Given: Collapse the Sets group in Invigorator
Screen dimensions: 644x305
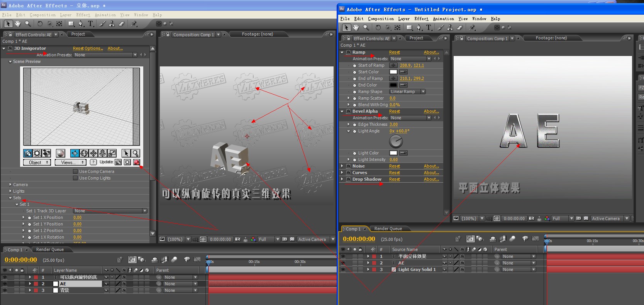Looking at the screenshot, I should [x=10, y=198].
